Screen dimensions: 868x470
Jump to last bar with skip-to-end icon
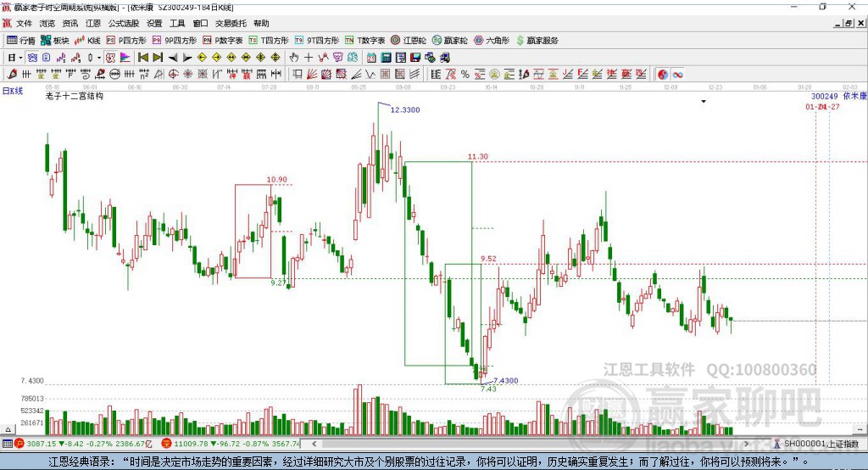[x=158, y=58]
